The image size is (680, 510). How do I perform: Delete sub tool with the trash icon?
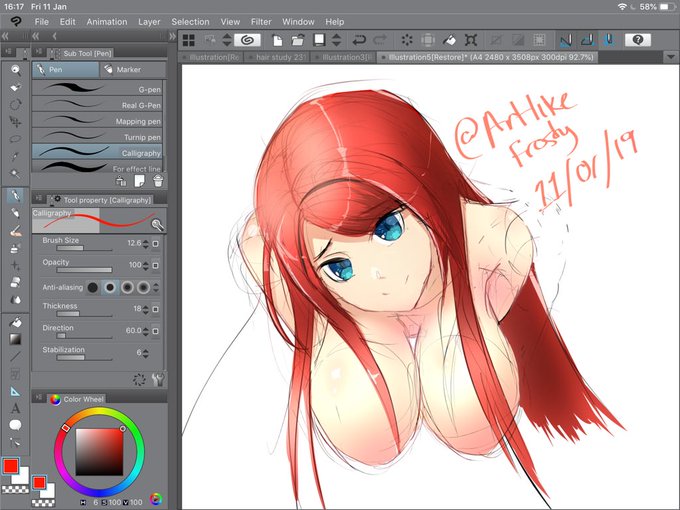tap(158, 181)
